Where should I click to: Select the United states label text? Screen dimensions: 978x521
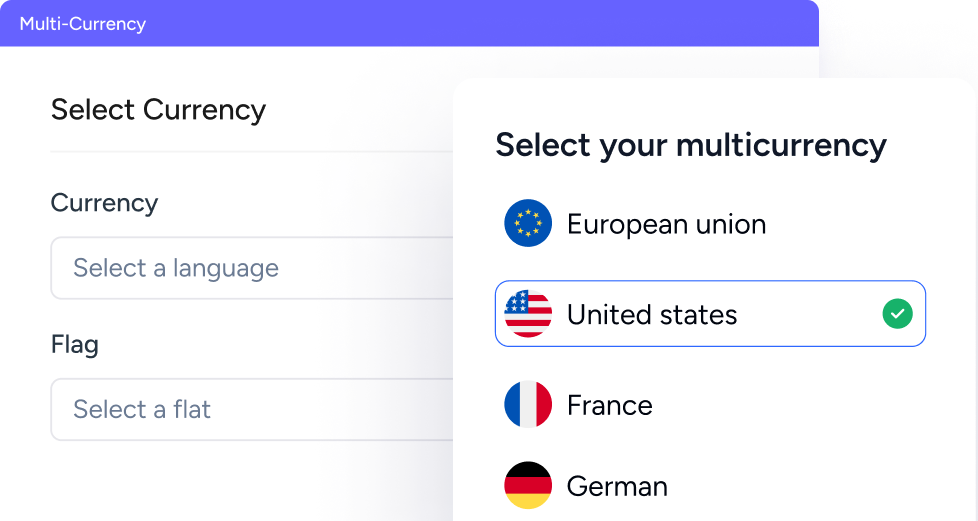651,315
